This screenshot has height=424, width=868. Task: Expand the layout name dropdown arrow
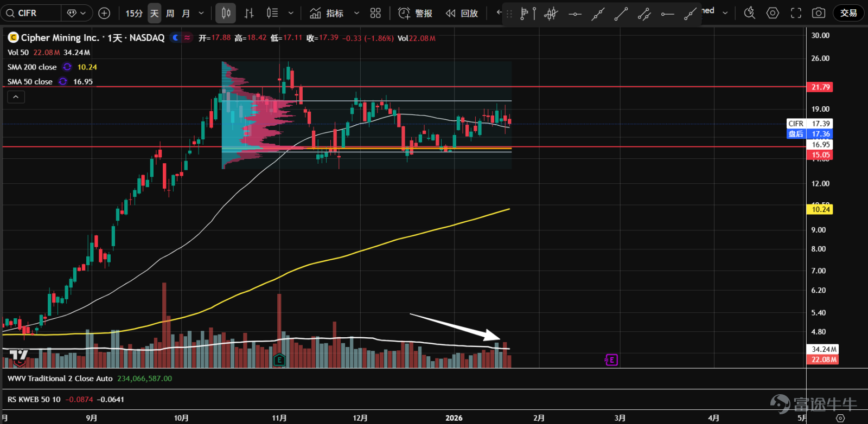pyautogui.click(x=725, y=12)
